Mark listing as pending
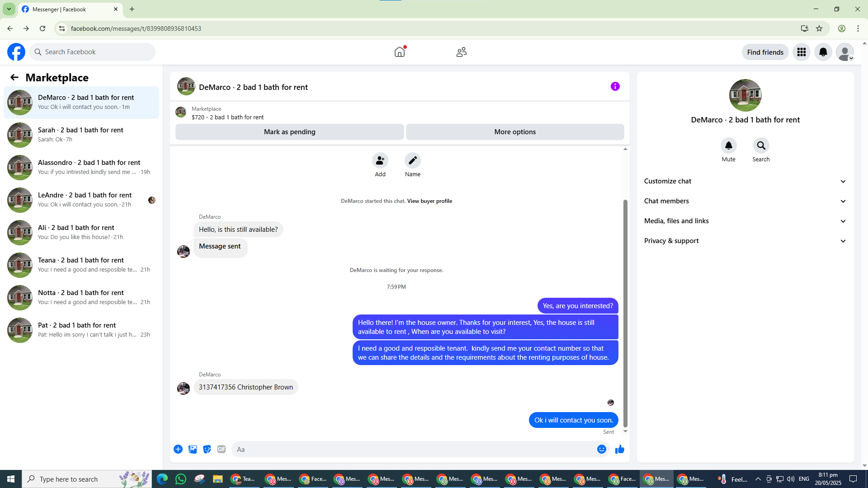The image size is (868, 488). [289, 132]
